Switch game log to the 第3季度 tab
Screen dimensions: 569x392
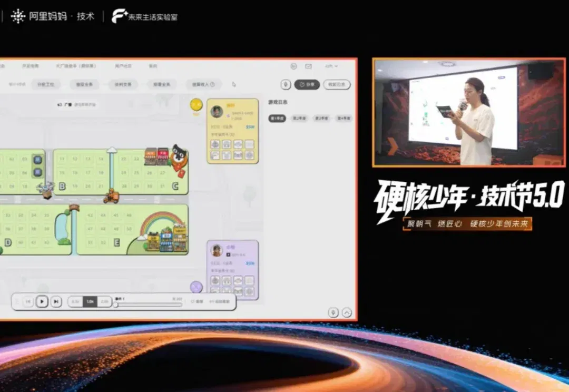321,119
